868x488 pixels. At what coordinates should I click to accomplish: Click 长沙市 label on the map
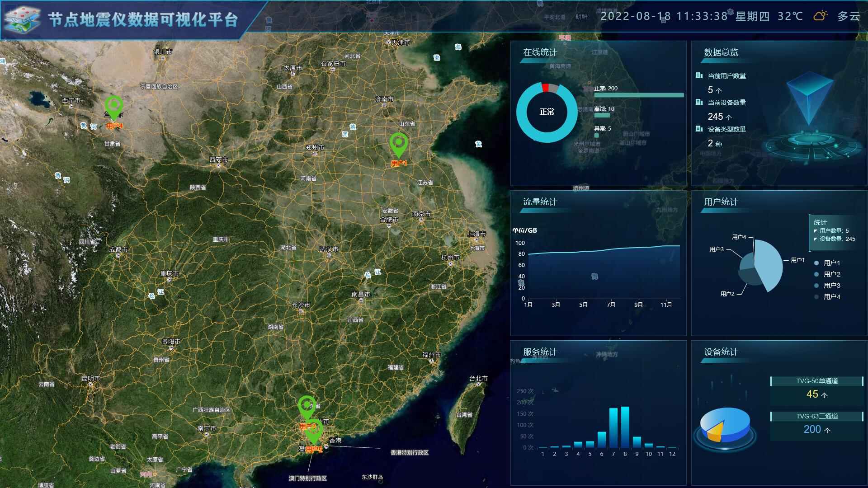301,305
